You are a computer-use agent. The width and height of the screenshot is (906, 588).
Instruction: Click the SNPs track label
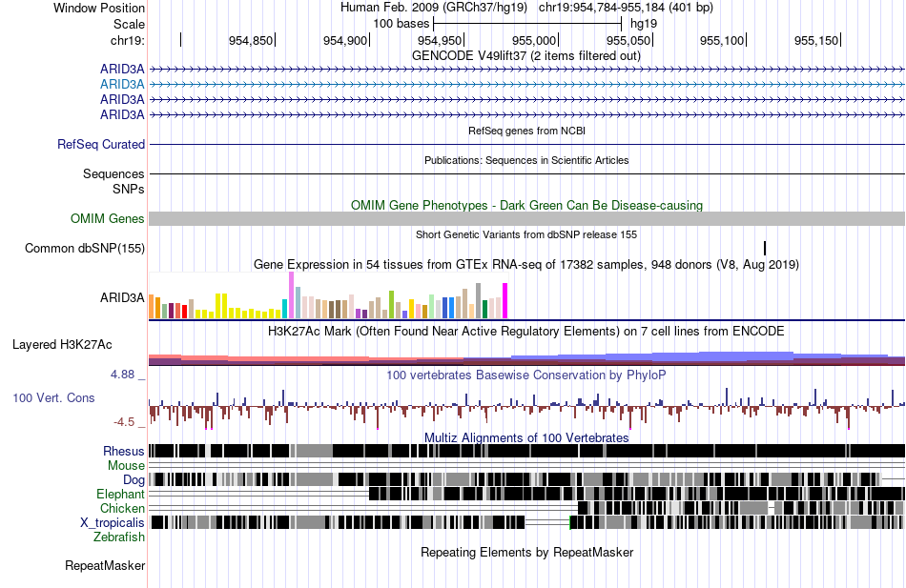click(129, 189)
